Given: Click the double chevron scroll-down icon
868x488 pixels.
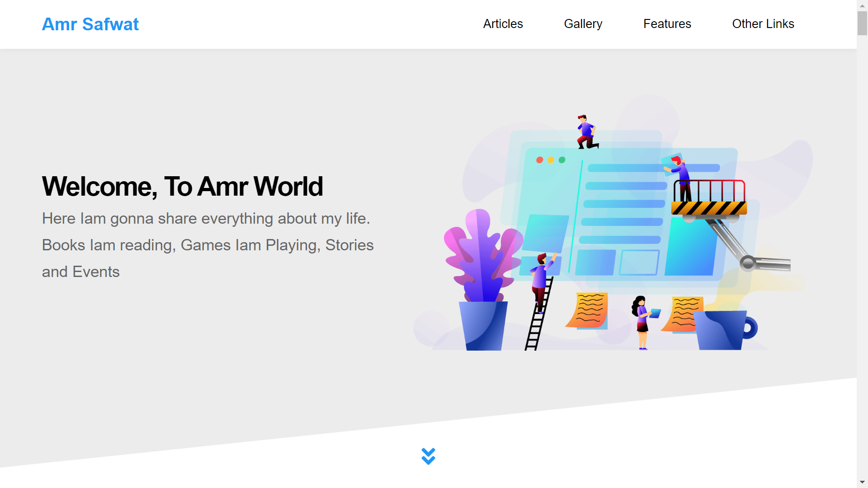Looking at the screenshot, I should coord(428,456).
